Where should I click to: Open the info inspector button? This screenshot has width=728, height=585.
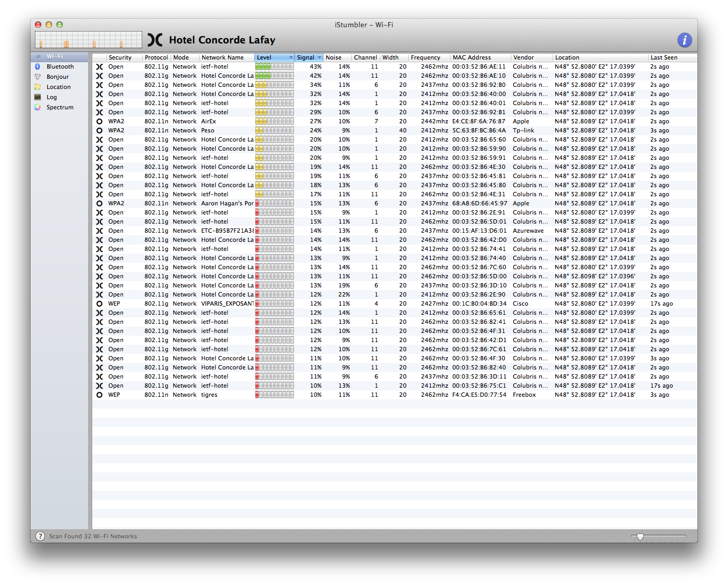(x=684, y=40)
